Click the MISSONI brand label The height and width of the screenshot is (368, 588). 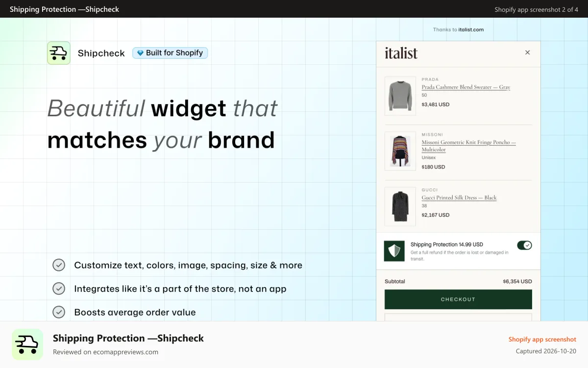click(432, 134)
